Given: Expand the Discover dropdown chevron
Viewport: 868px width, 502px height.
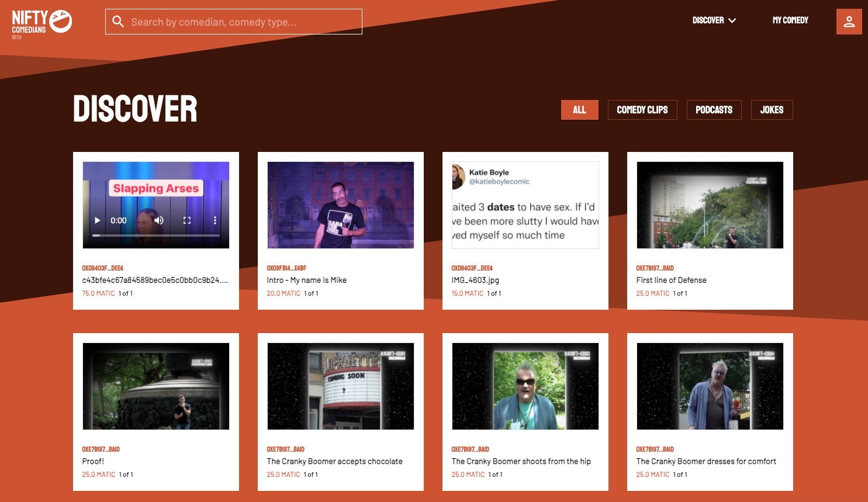Looking at the screenshot, I should tap(732, 20).
